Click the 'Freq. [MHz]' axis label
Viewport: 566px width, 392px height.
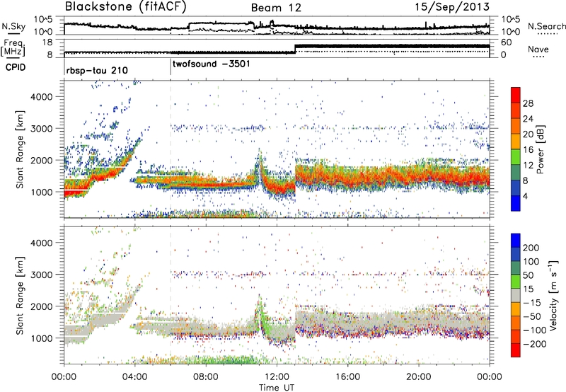coord(14,48)
